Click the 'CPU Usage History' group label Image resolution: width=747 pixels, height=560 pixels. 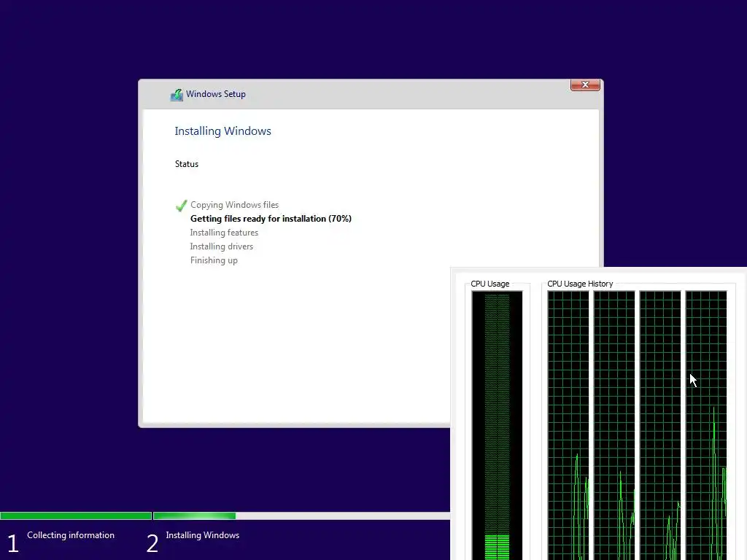[580, 284]
